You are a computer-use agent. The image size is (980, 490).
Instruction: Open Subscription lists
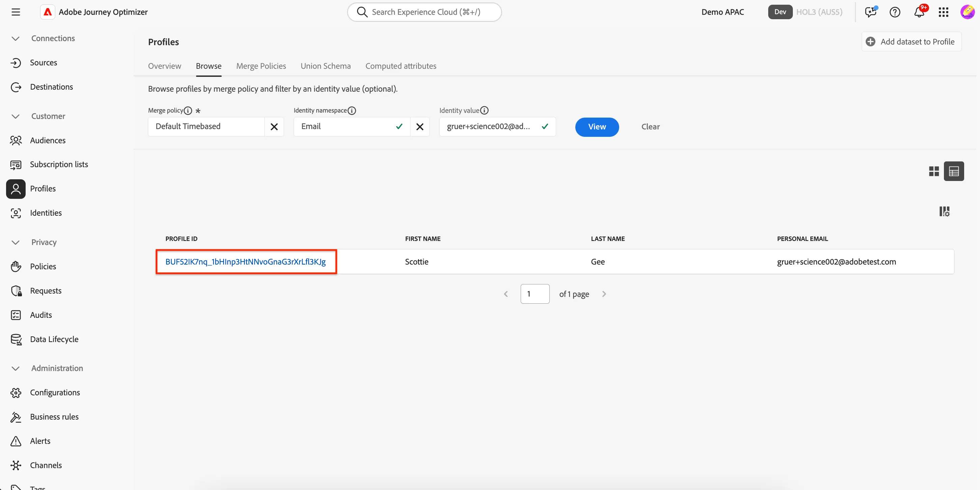coord(59,164)
